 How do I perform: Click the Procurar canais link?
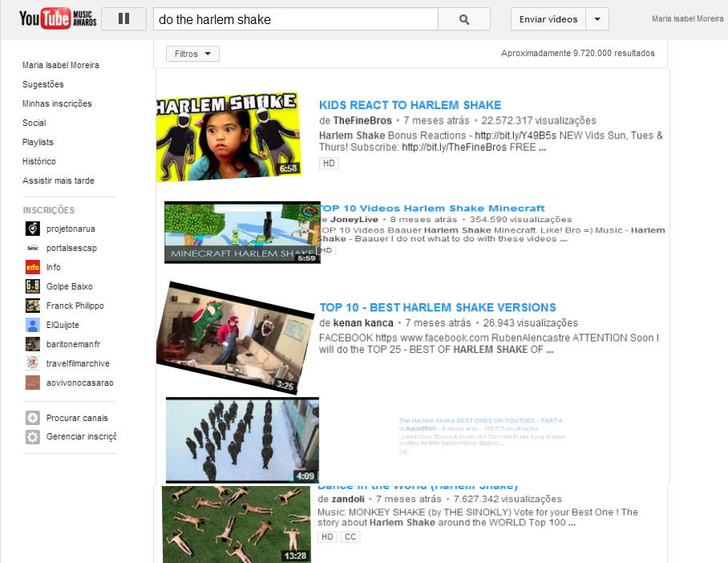tap(77, 418)
